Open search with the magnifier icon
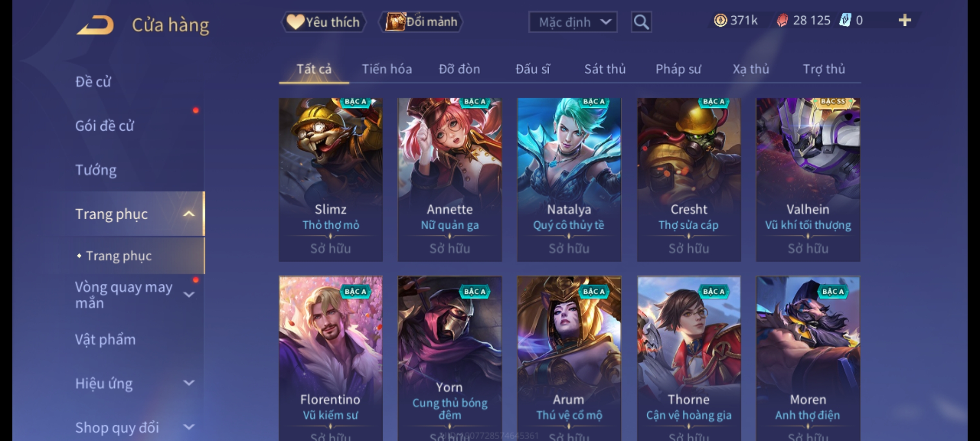The image size is (980, 441). click(641, 22)
